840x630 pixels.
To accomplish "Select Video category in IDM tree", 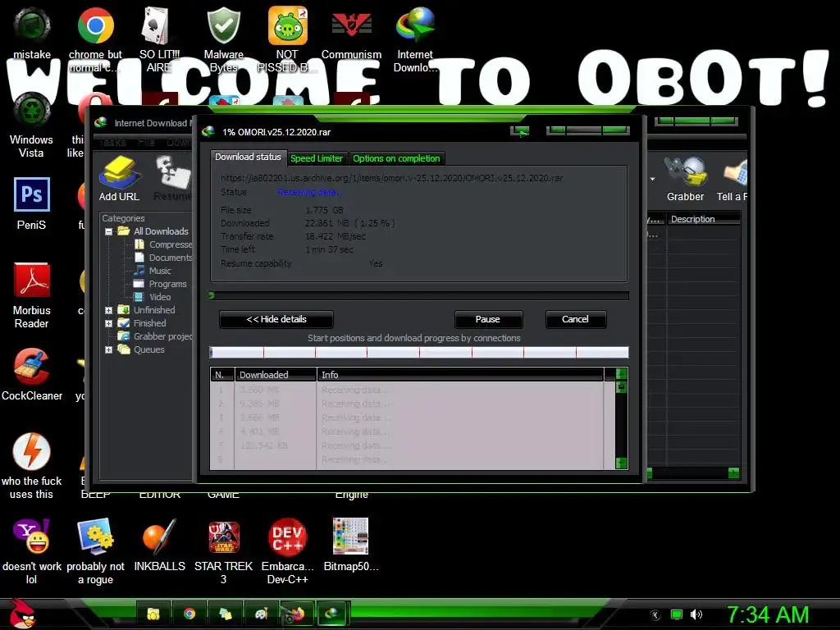I will coord(153,297).
